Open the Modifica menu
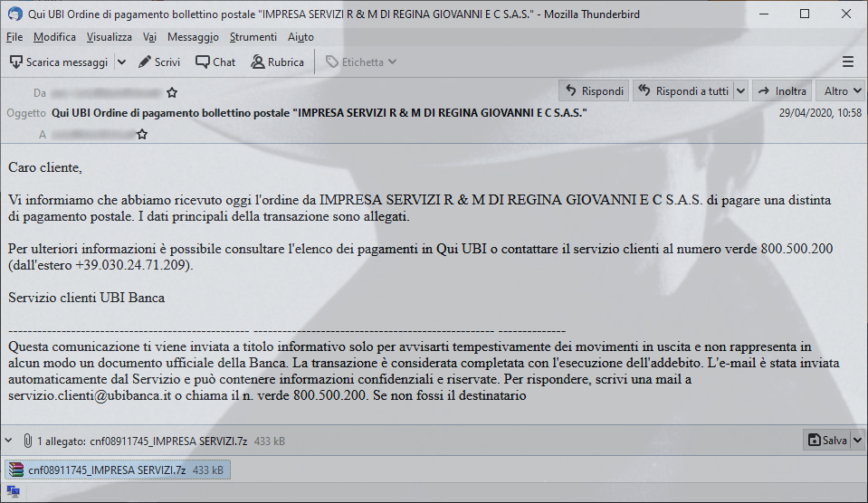Viewport: 868px width, 503px height. click(54, 37)
